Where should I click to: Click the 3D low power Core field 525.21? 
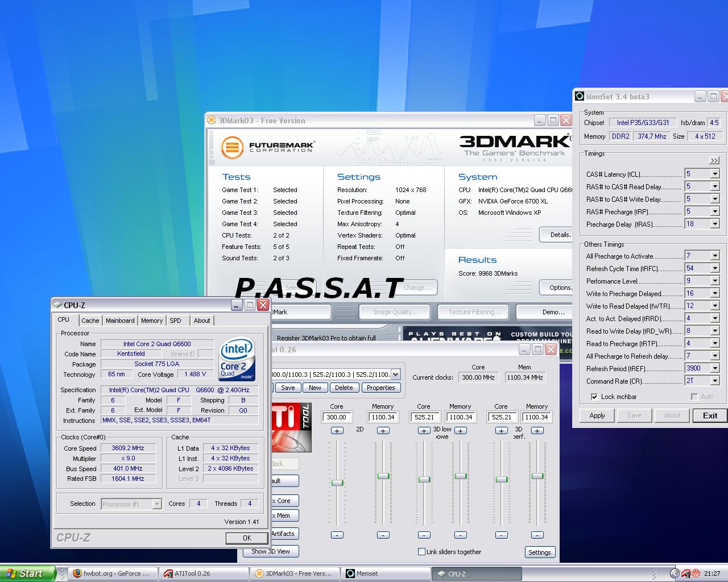(x=424, y=417)
